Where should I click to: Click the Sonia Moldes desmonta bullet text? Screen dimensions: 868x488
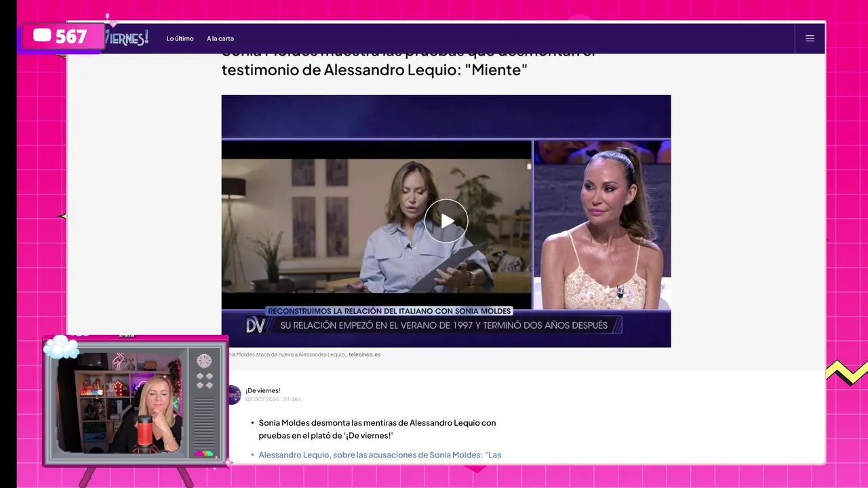(377, 429)
